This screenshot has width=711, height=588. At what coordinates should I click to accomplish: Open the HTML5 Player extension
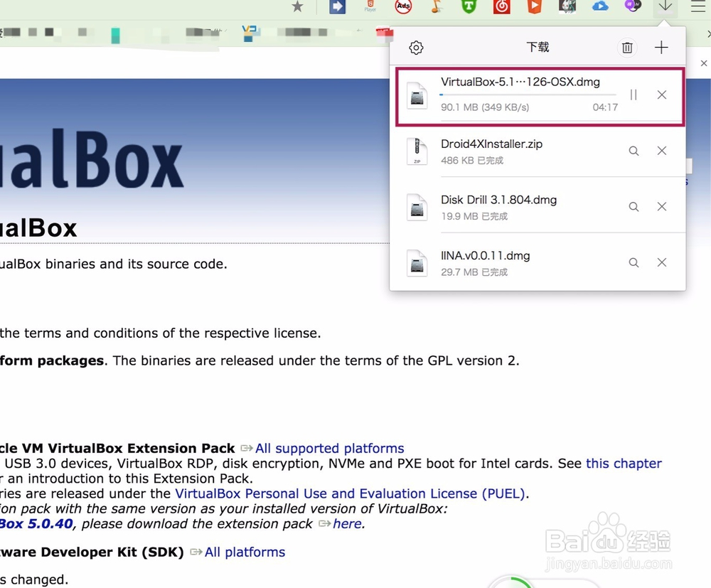[370, 6]
